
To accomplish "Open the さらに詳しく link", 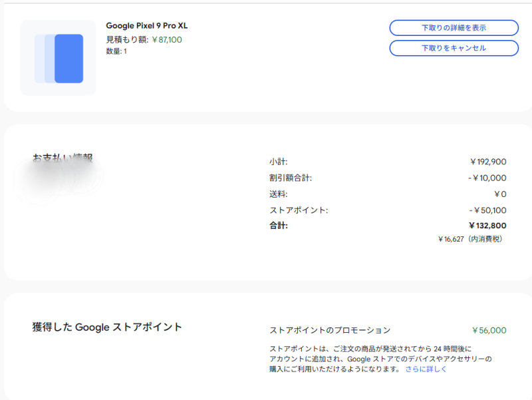I will pyautogui.click(x=426, y=369).
